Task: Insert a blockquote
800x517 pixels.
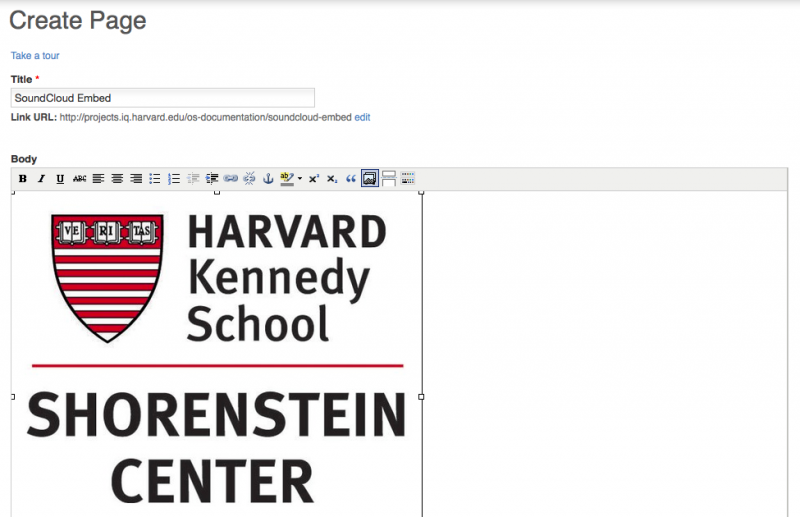Action: pyautogui.click(x=351, y=179)
